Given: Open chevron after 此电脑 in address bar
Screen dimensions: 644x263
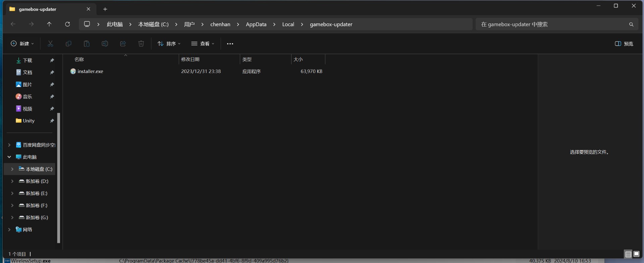Looking at the screenshot, I should tap(130, 24).
